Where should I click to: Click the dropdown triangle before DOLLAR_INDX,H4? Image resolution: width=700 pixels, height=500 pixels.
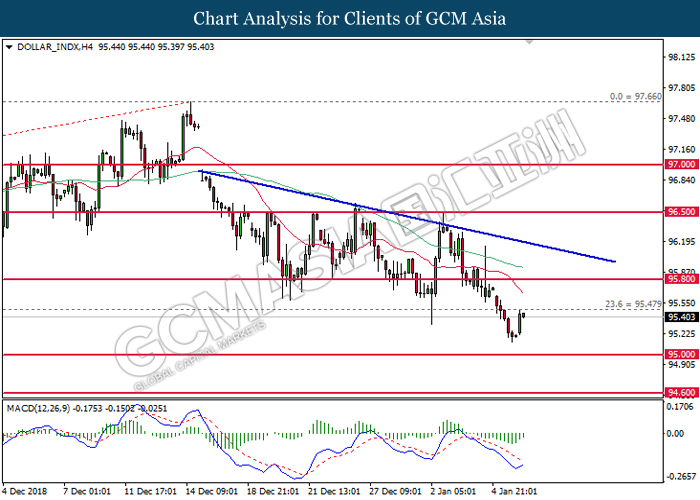[9, 47]
